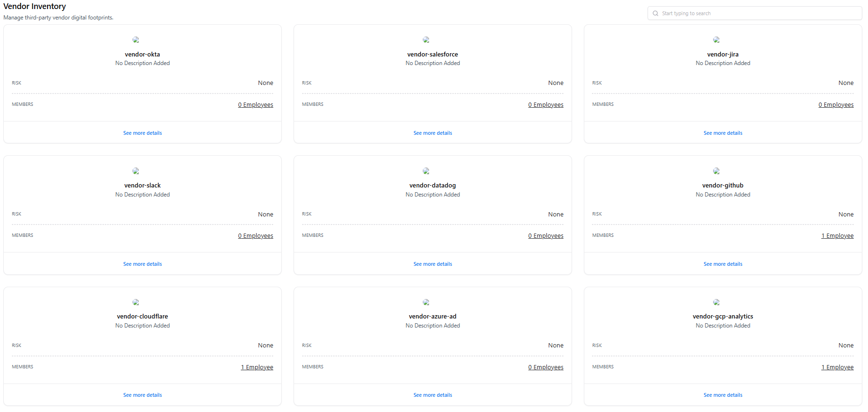
Task: Select the vendor-okta card title
Action: tap(143, 55)
